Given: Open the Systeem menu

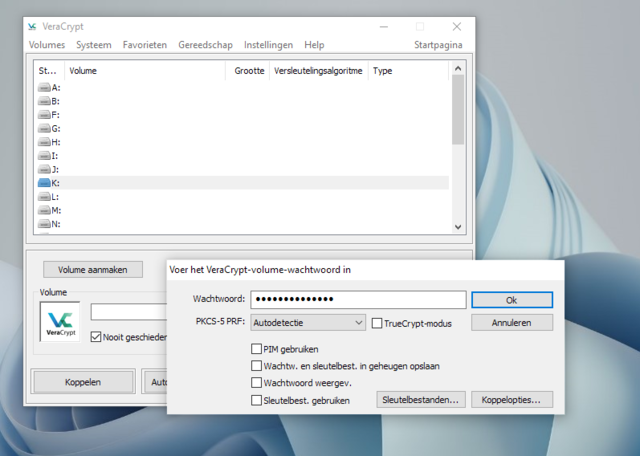Looking at the screenshot, I should (x=93, y=45).
